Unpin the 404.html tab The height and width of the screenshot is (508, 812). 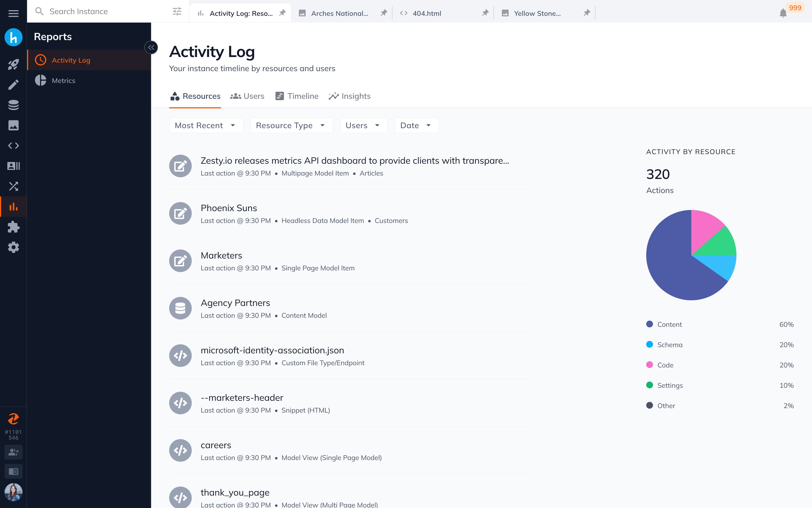coord(485,13)
